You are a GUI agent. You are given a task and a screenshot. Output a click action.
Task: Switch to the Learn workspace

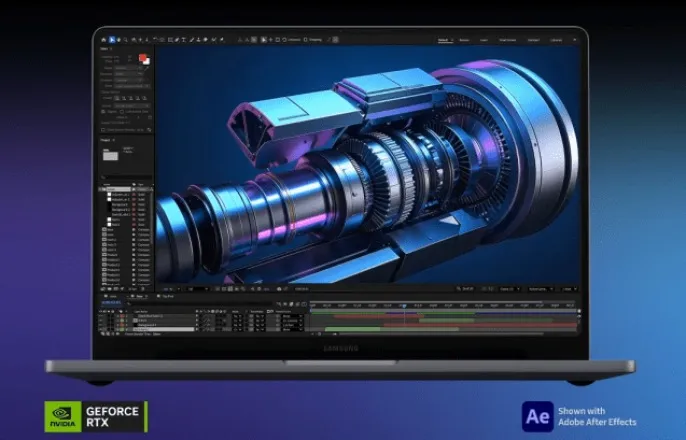[484, 40]
